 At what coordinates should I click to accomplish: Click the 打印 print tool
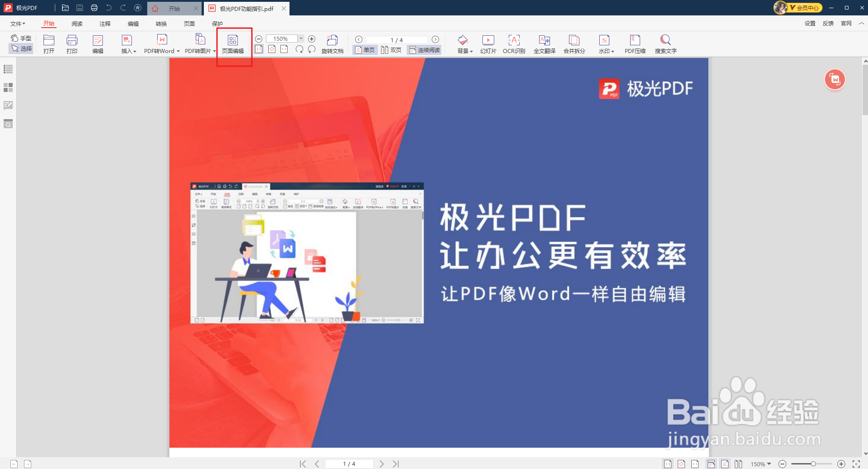click(72, 44)
